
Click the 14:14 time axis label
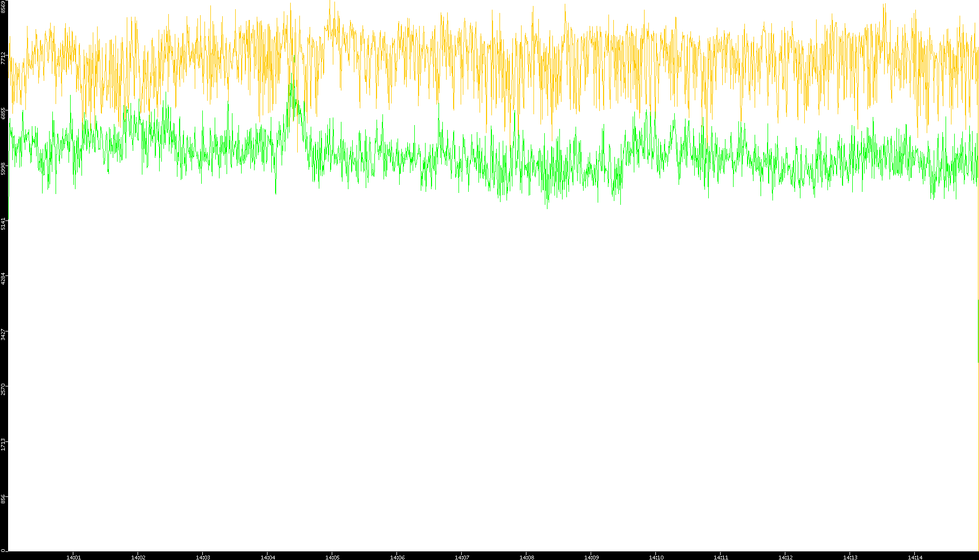pyautogui.click(x=915, y=557)
